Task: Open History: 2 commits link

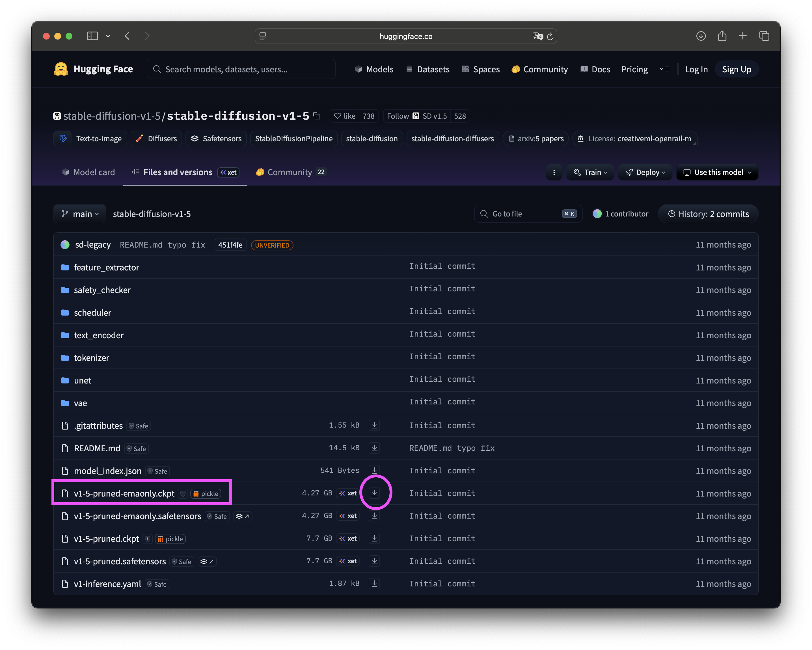Action: tap(708, 214)
